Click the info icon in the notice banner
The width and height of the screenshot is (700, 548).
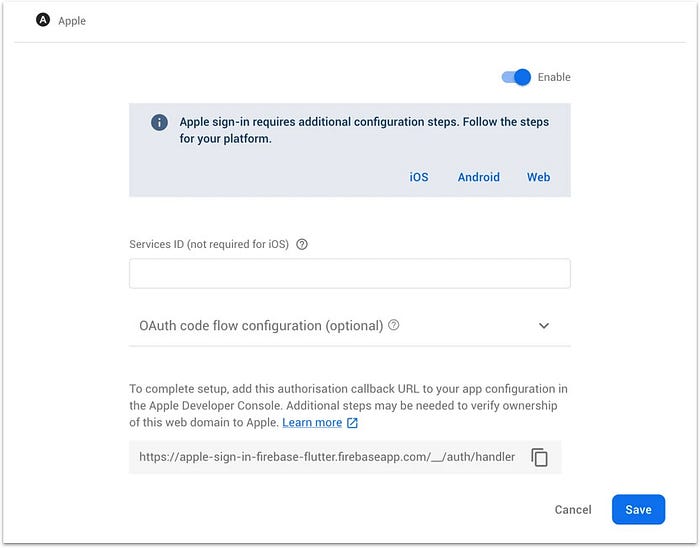(159, 122)
